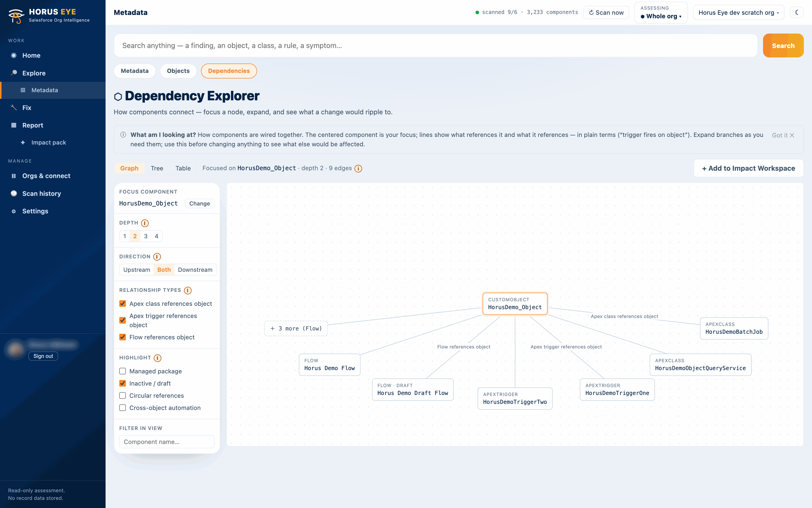
Task: Expand the + 3 more (Flow) node
Action: (296, 328)
